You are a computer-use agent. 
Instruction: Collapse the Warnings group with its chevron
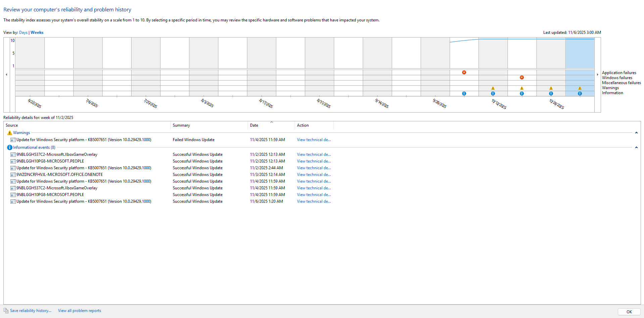point(636,133)
